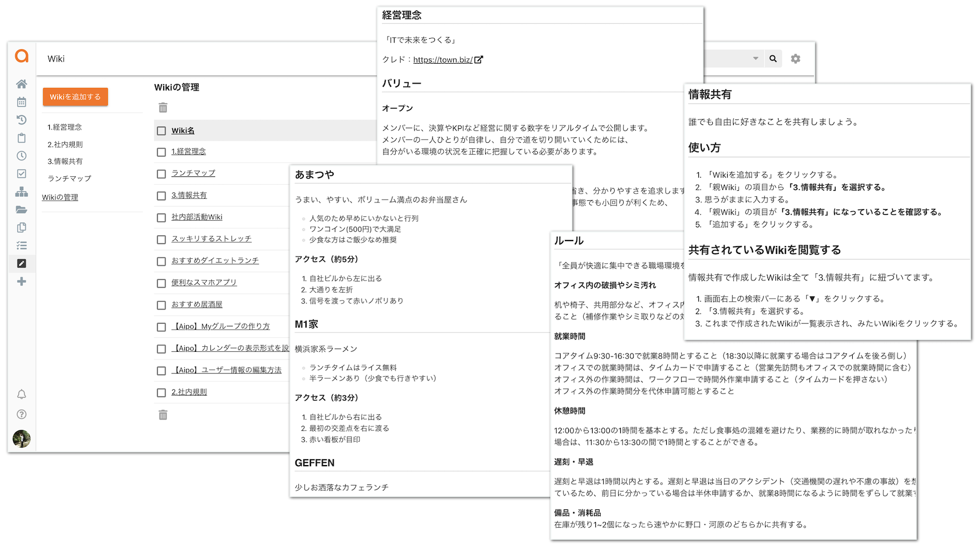Select ランチマップ in the left Wiki menu

pyautogui.click(x=69, y=179)
